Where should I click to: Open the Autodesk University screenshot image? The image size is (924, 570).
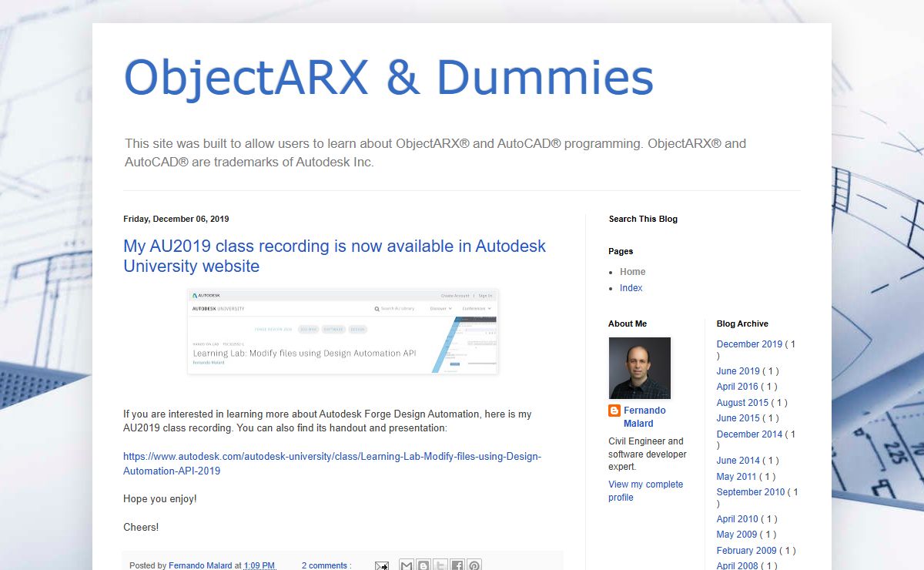343,332
